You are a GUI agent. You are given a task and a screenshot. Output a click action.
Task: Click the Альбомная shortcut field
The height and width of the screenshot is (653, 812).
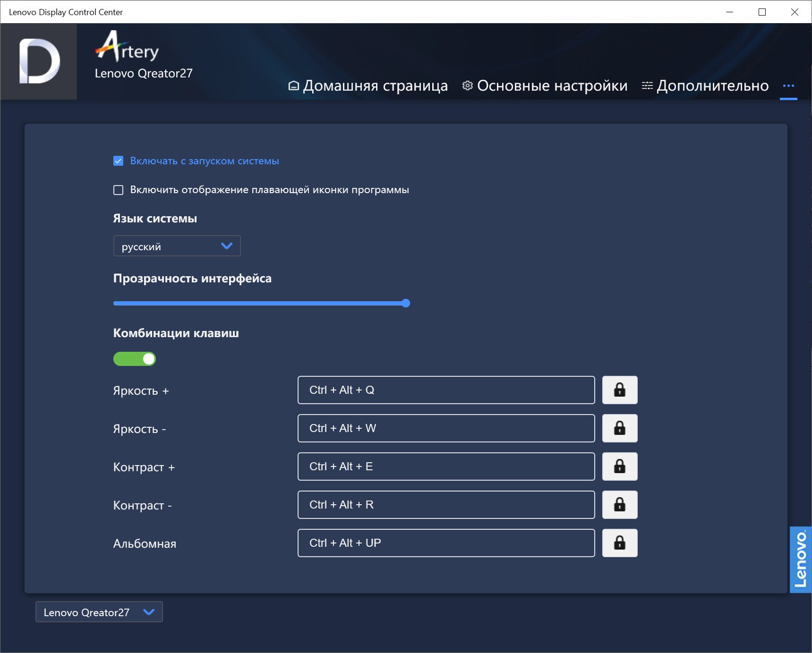[x=446, y=543]
